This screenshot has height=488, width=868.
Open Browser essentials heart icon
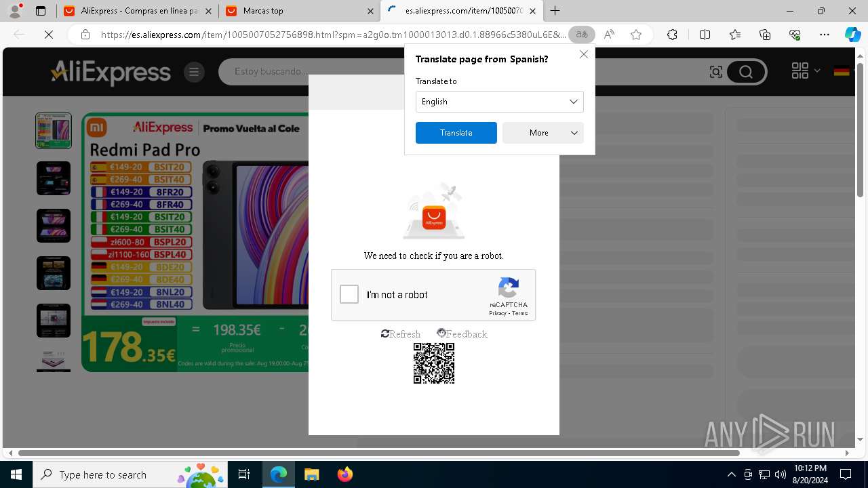(795, 35)
